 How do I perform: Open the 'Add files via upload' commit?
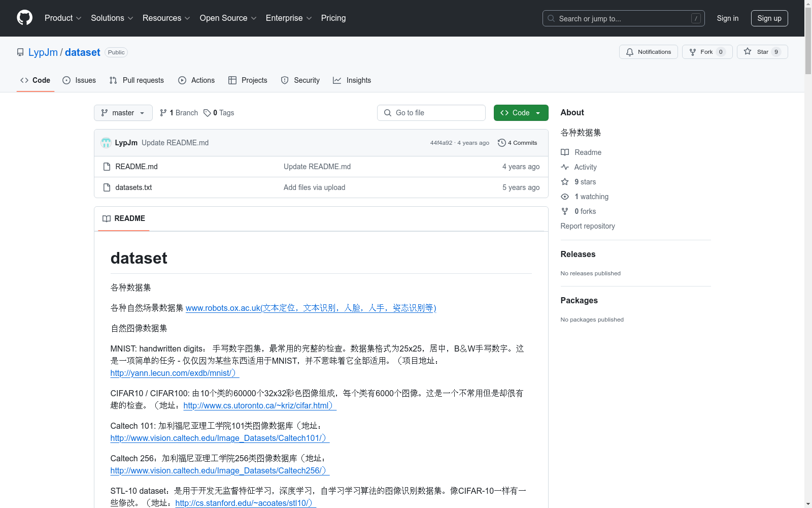[x=314, y=187]
